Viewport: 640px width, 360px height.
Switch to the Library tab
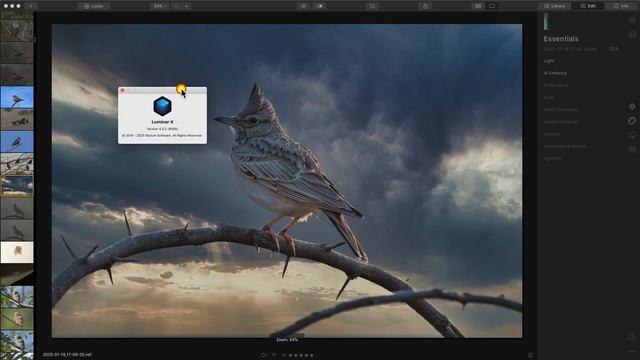[555, 6]
